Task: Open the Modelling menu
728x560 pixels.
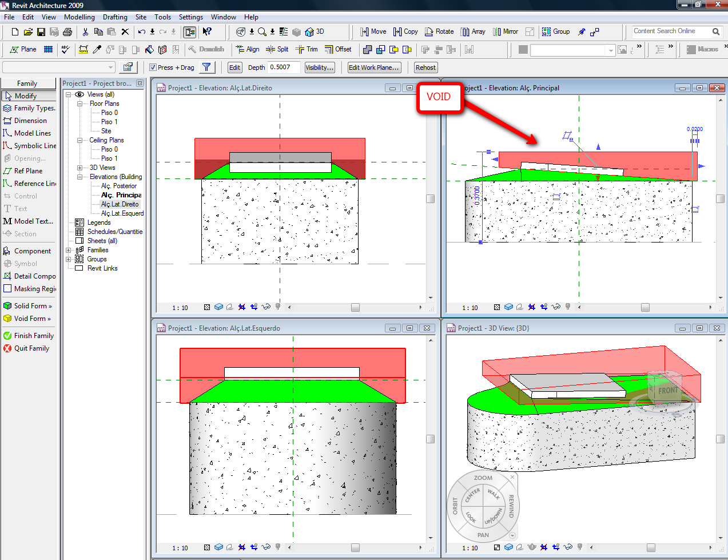Action: pos(79,17)
